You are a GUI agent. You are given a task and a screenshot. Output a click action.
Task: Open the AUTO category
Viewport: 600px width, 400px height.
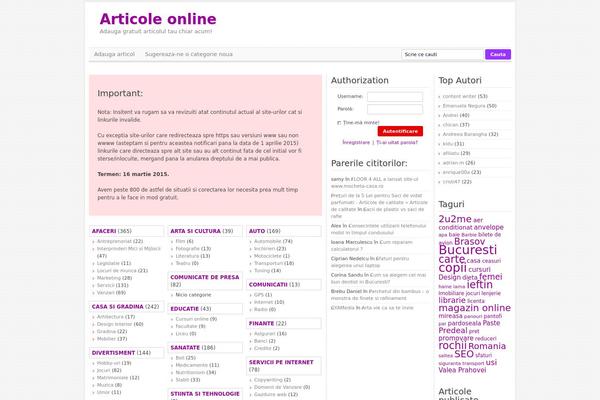tap(257, 231)
